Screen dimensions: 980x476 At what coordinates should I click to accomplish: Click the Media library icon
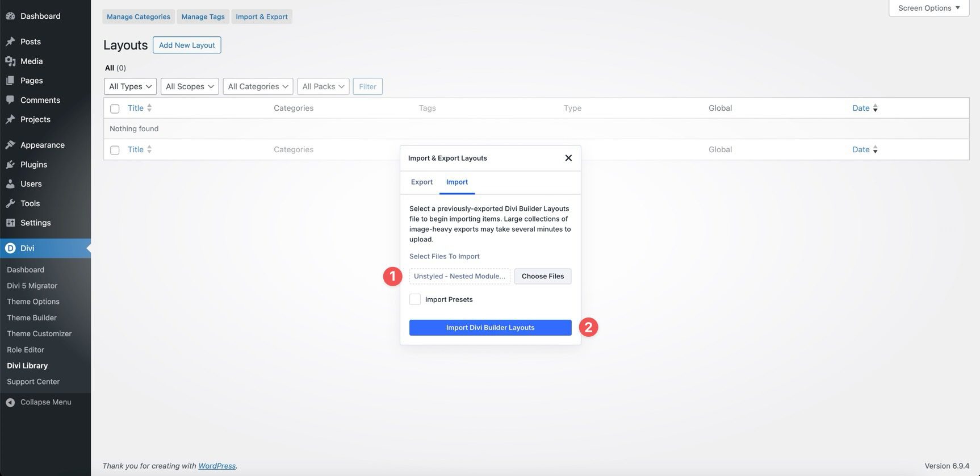(x=10, y=61)
